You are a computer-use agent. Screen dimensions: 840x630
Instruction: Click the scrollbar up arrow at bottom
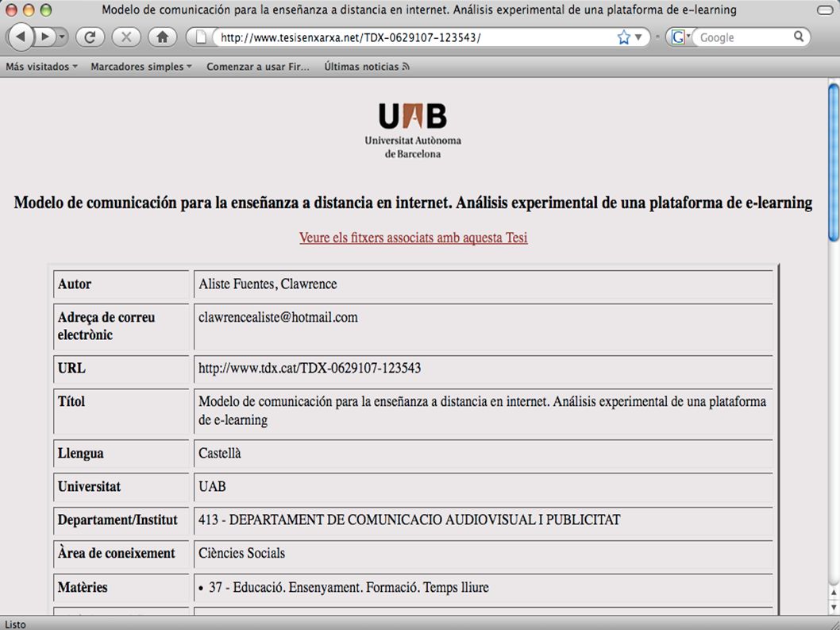click(x=834, y=593)
